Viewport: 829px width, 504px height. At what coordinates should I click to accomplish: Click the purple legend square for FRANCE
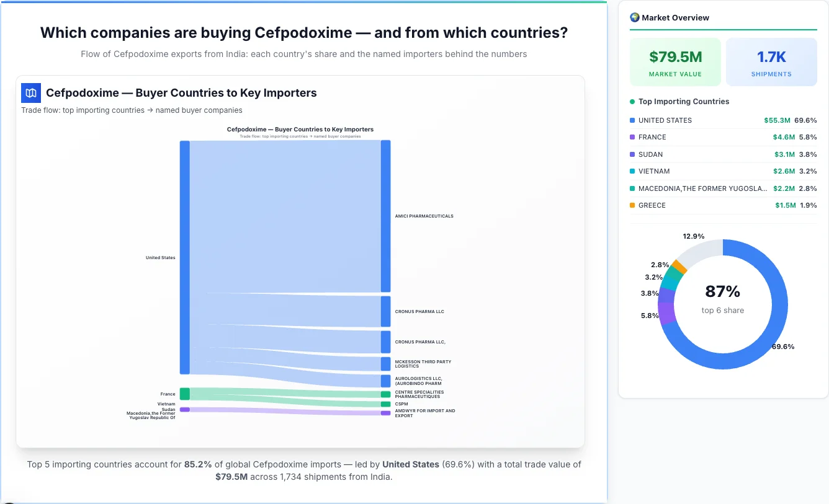pos(631,137)
